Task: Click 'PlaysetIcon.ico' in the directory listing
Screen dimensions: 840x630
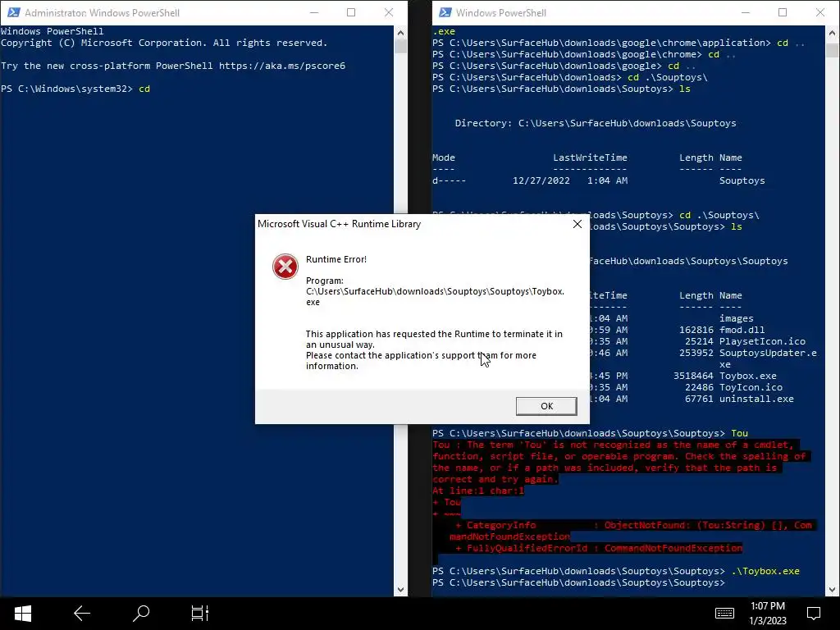Action: coord(762,341)
